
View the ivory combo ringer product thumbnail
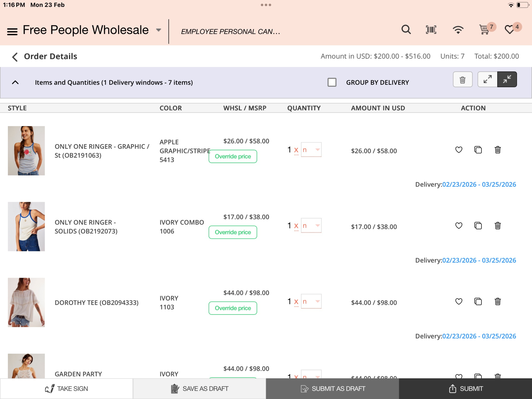tap(26, 227)
